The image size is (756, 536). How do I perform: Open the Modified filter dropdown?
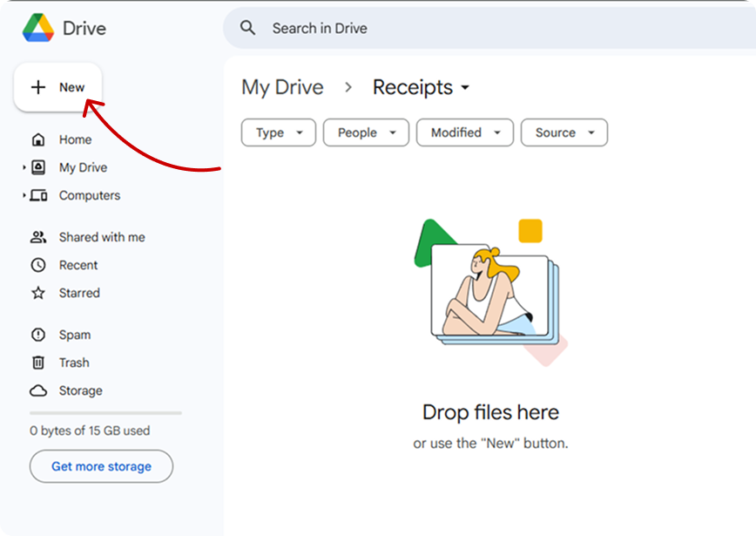[x=465, y=132]
